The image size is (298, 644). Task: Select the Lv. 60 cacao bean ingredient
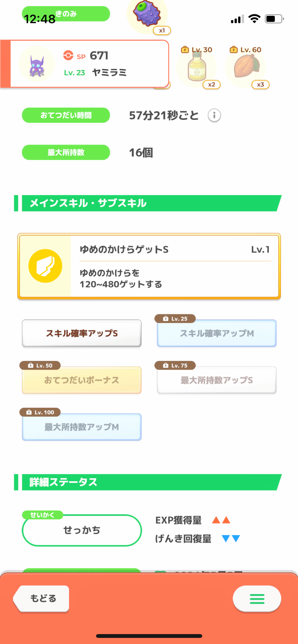(x=246, y=66)
